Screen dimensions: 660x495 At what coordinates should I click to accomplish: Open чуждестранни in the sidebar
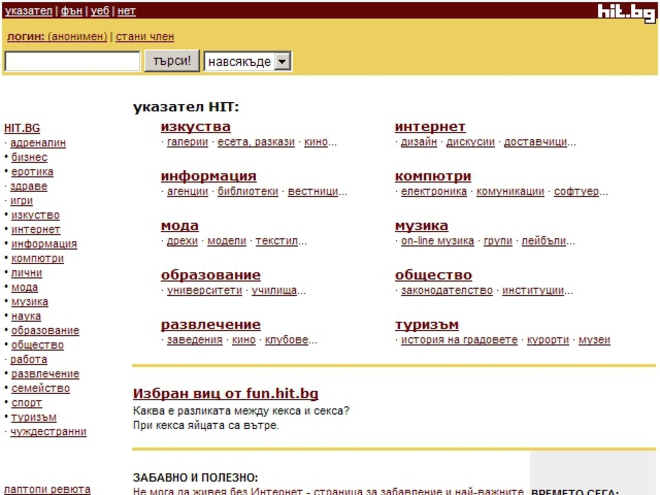click(48, 431)
